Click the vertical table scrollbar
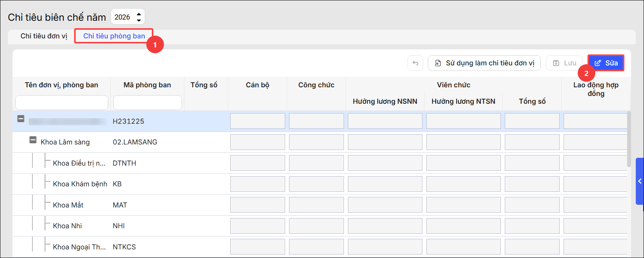 pyautogui.click(x=629, y=139)
